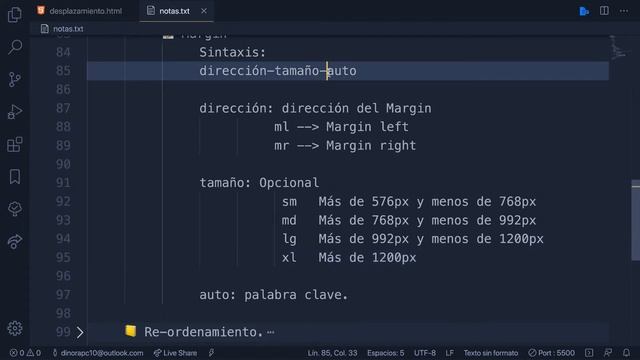The image size is (640, 360).
Task: Click the notas.txt breadcrumb
Action: click(62, 29)
